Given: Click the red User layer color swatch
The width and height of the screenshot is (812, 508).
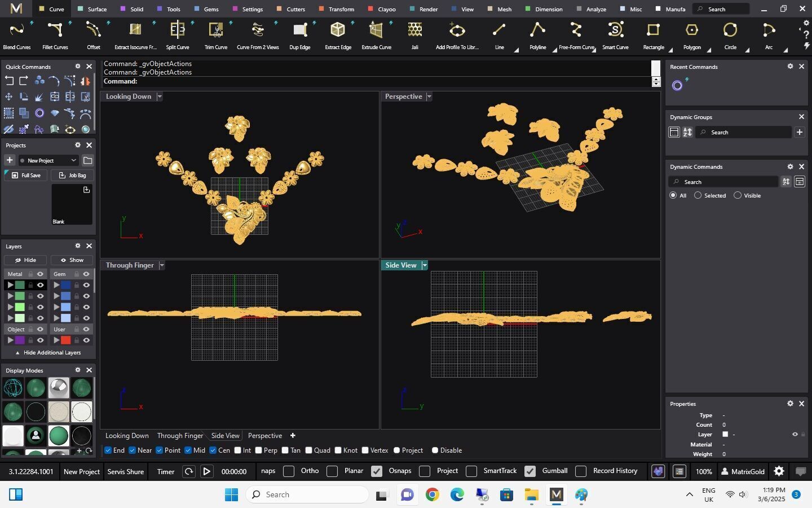Looking at the screenshot, I should pos(66,340).
